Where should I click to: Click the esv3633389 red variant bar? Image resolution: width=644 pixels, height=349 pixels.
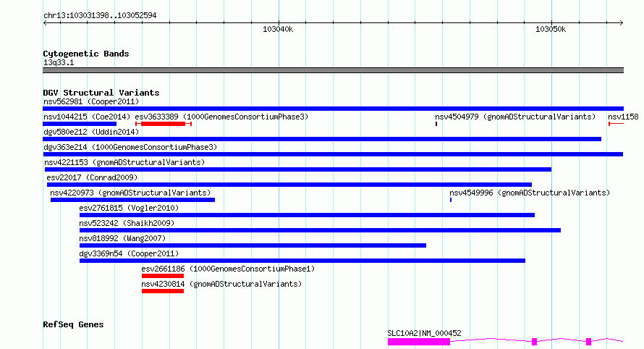pyautogui.click(x=164, y=124)
